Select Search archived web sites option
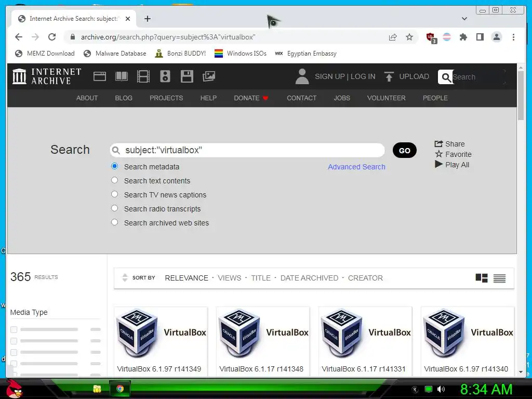Viewport: 532px width, 399px height. point(115,222)
